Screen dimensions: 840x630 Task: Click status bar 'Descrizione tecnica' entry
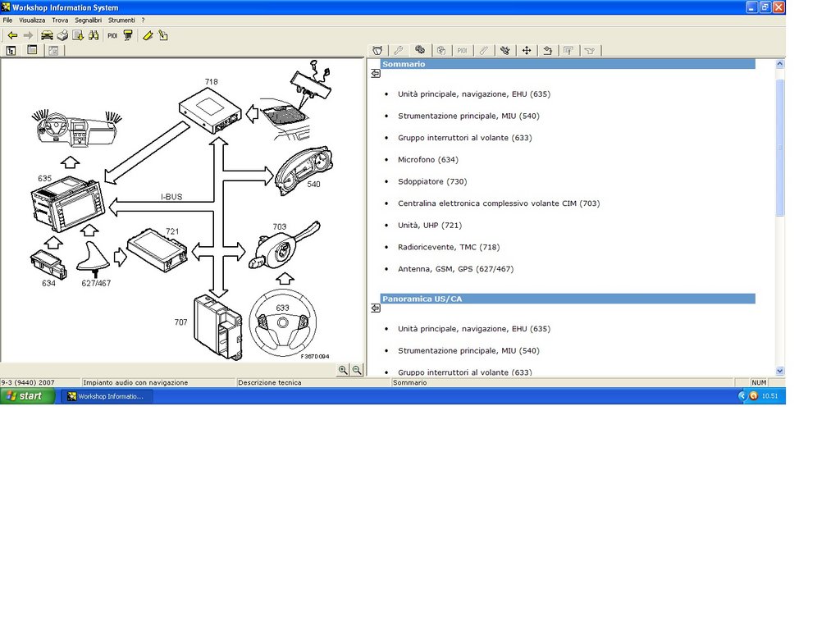pyautogui.click(x=269, y=382)
